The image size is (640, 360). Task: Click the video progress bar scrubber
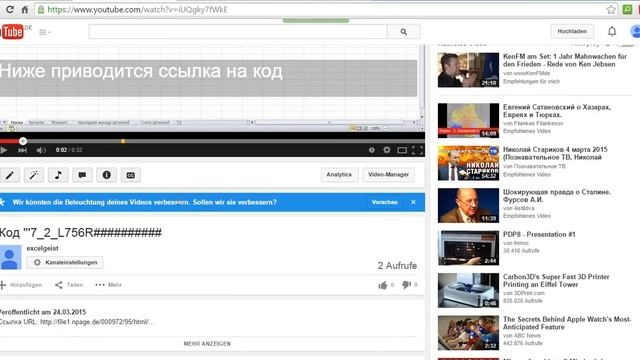23,141
